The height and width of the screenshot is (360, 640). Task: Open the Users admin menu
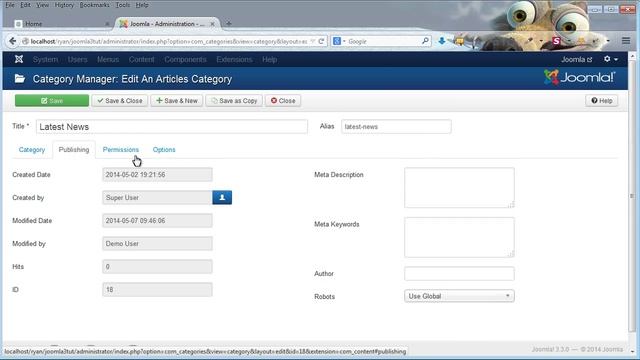click(x=78, y=60)
